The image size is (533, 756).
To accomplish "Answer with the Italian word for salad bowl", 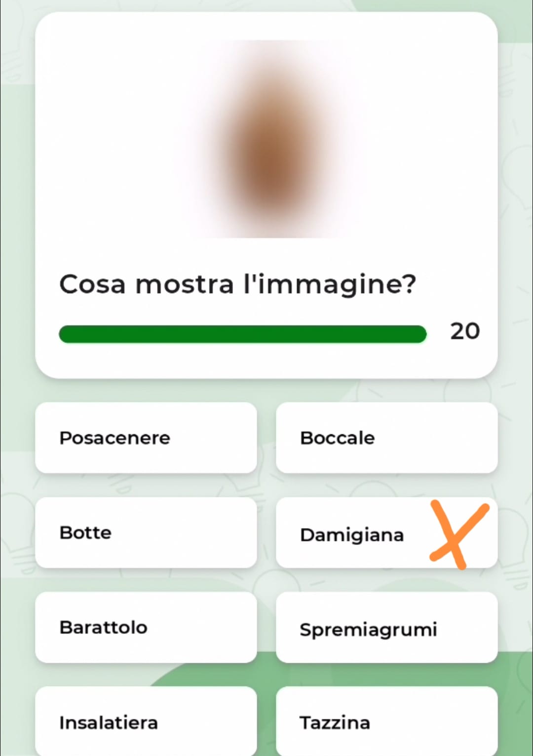I will [146, 722].
